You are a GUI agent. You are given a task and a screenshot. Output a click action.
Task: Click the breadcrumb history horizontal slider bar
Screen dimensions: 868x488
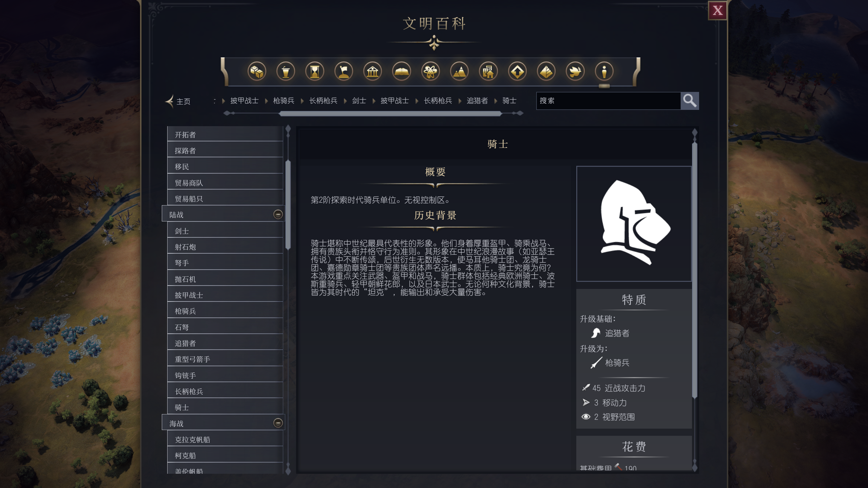390,114
